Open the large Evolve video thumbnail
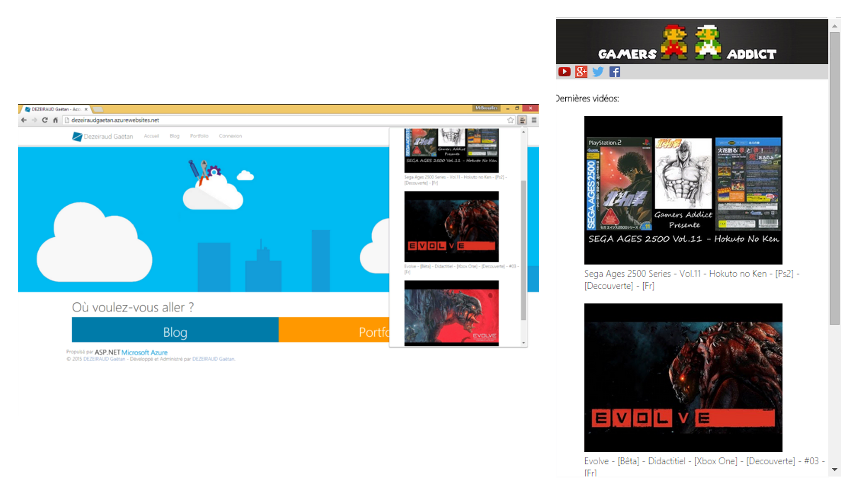The image size is (860, 498). [x=683, y=377]
